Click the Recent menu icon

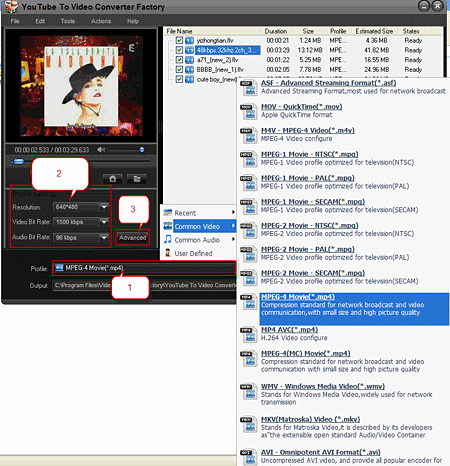click(168, 213)
